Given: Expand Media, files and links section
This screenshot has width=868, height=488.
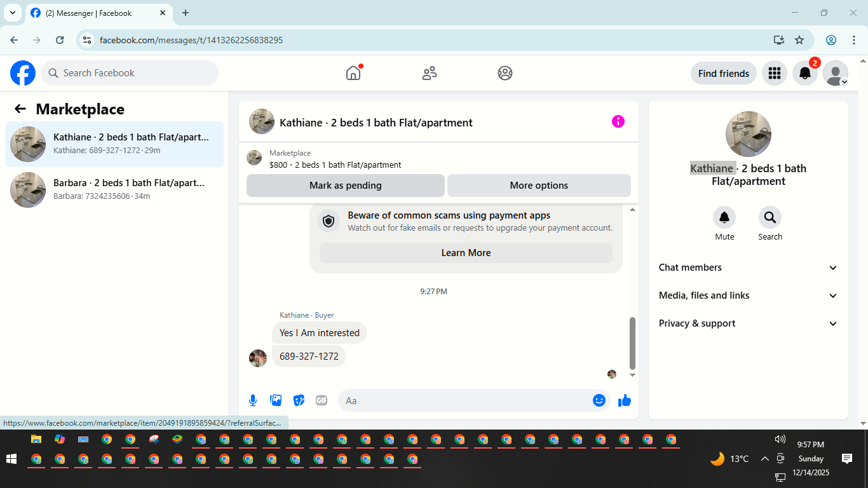Looking at the screenshot, I should pyautogui.click(x=749, y=295).
